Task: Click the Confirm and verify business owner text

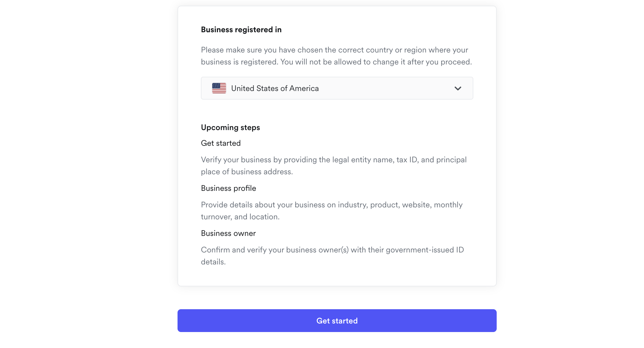Action: pyautogui.click(x=332, y=250)
